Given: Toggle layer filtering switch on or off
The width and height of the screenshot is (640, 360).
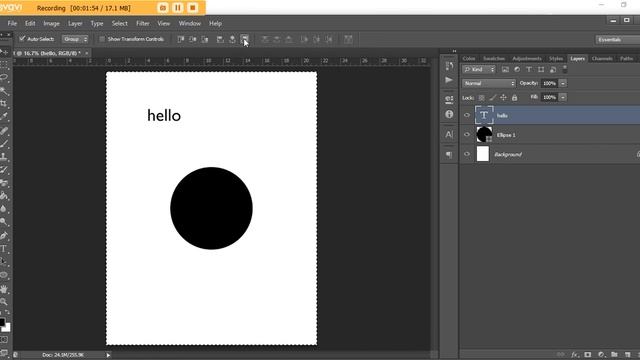Looking at the screenshot, I should (565, 69).
